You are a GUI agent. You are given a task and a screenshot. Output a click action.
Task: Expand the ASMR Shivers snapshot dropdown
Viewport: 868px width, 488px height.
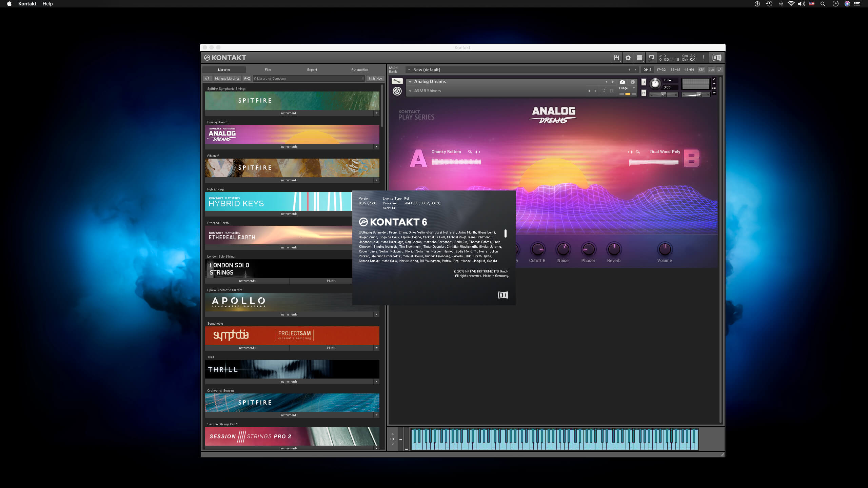[410, 91]
